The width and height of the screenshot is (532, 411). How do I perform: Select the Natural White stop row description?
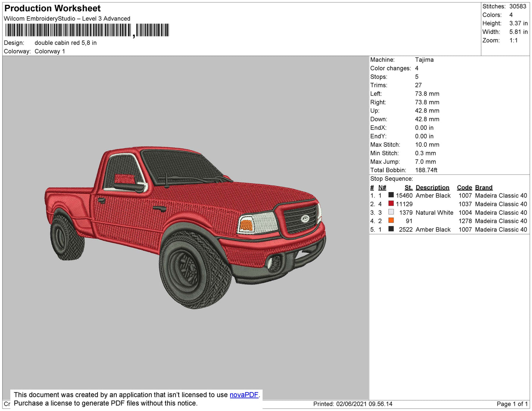click(434, 213)
